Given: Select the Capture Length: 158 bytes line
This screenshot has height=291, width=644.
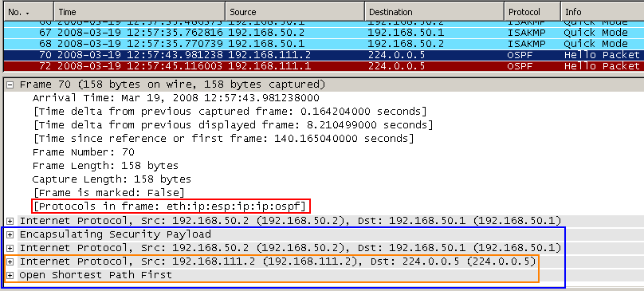Looking at the screenshot, I should pos(112,179).
